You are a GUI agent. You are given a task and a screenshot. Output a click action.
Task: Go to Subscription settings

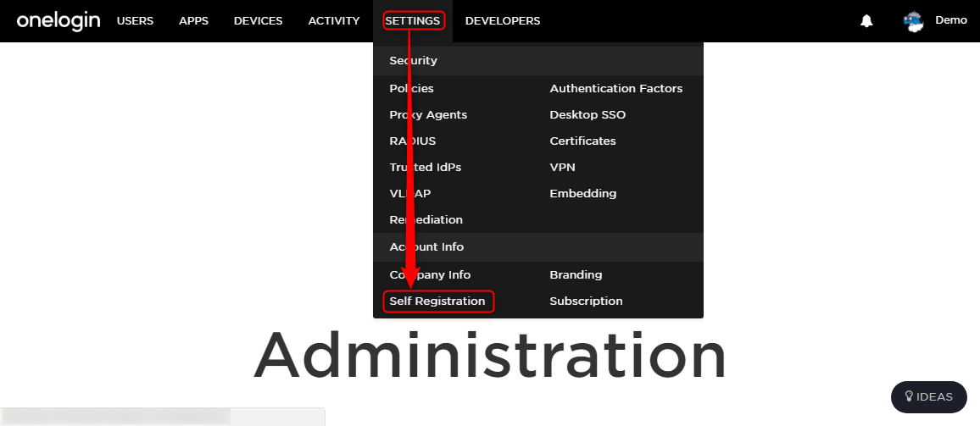[587, 301]
